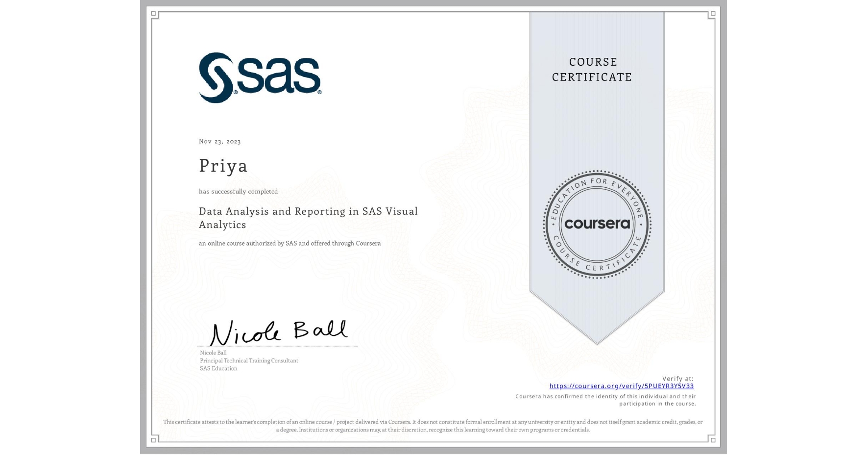Select the recipient name Priya
This screenshot has width=868, height=455.
coord(223,166)
